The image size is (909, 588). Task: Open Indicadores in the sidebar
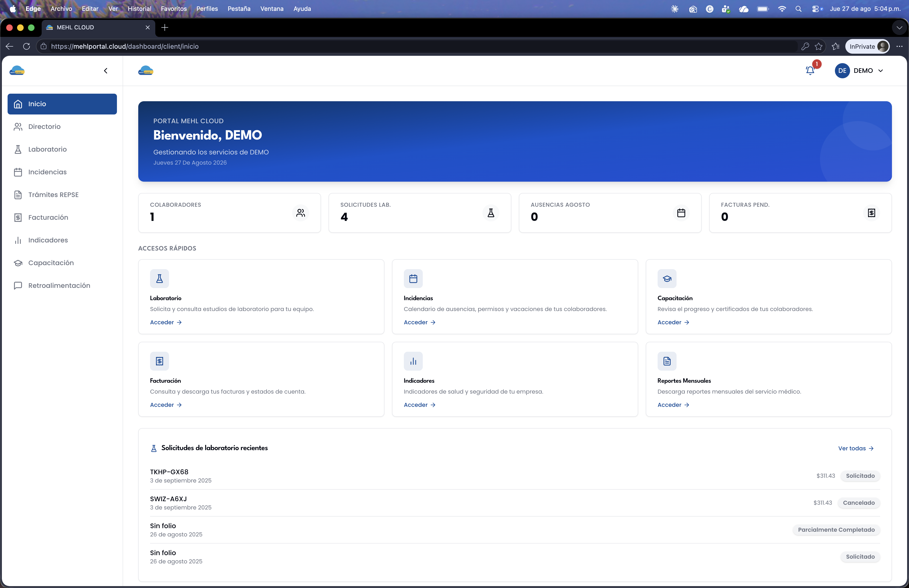(62, 240)
